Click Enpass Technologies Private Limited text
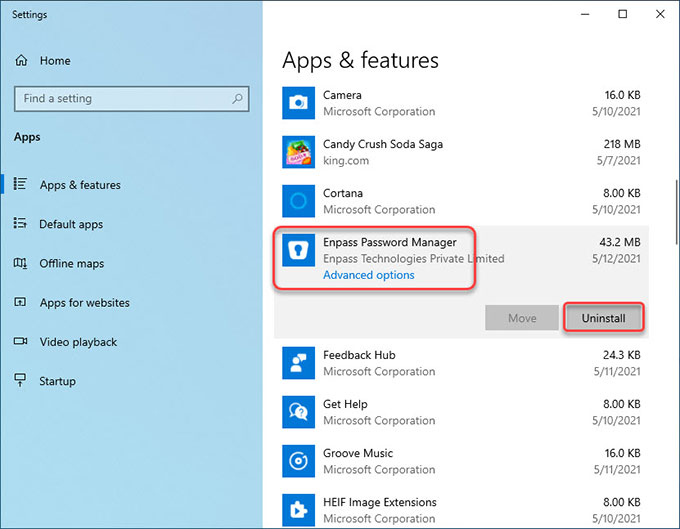680x529 pixels. (414, 259)
